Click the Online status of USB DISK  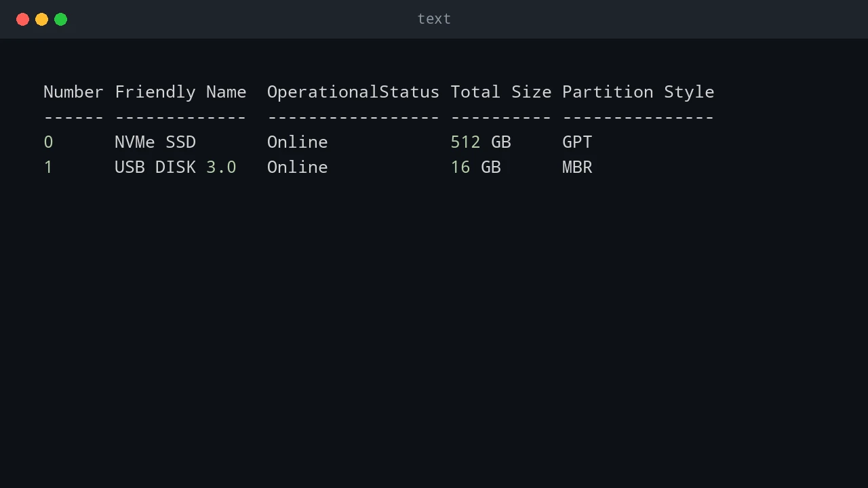[298, 167]
